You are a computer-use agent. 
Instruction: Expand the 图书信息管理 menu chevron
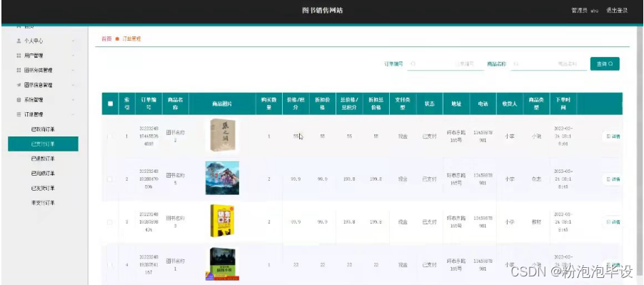(x=73, y=85)
